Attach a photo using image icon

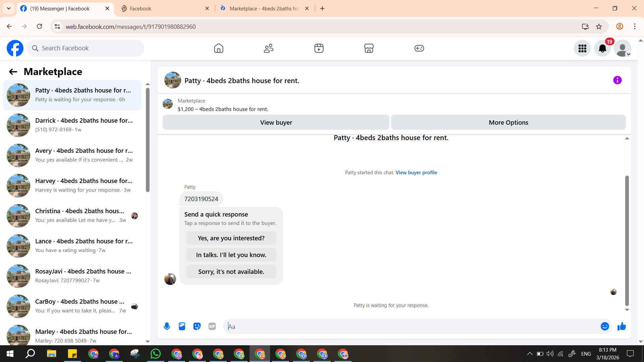tap(182, 326)
